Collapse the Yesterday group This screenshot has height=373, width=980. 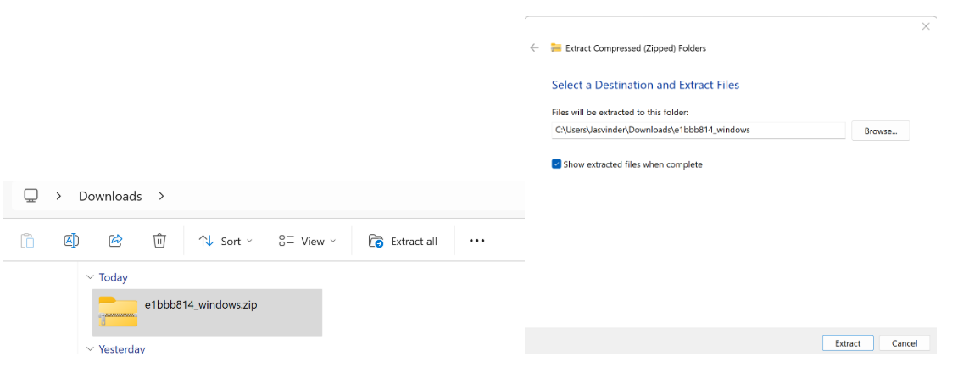coord(91,349)
